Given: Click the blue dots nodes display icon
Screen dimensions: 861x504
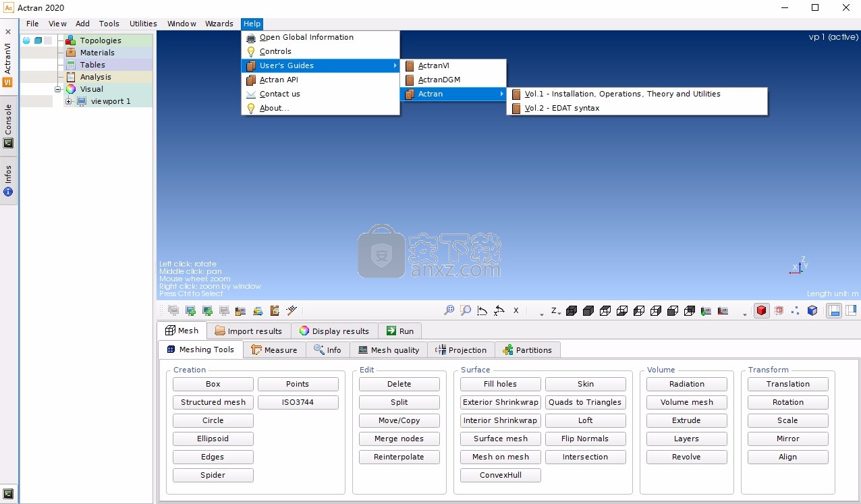Looking at the screenshot, I should click(796, 310).
